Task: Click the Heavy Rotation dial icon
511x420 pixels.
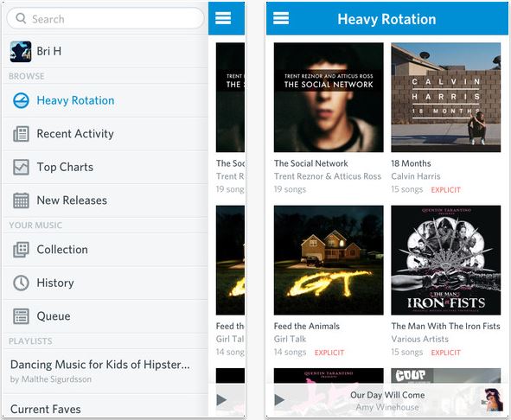Action: [x=21, y=100]
